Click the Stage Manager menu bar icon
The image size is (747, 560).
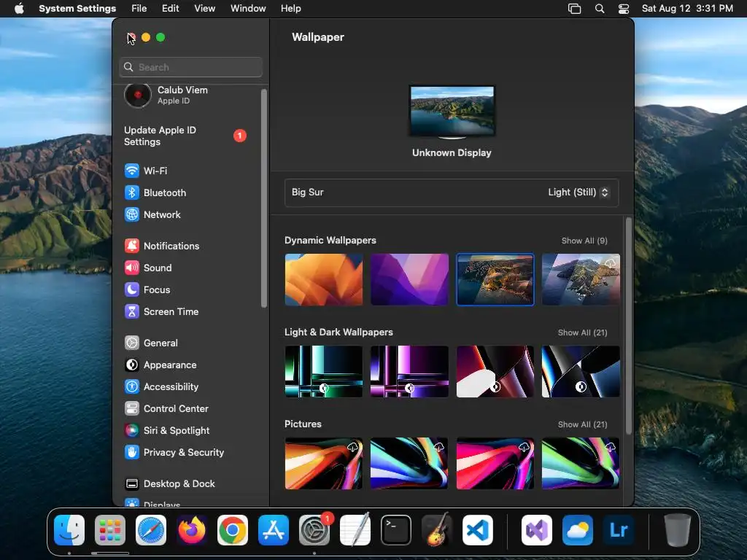[x=575, y=9]
